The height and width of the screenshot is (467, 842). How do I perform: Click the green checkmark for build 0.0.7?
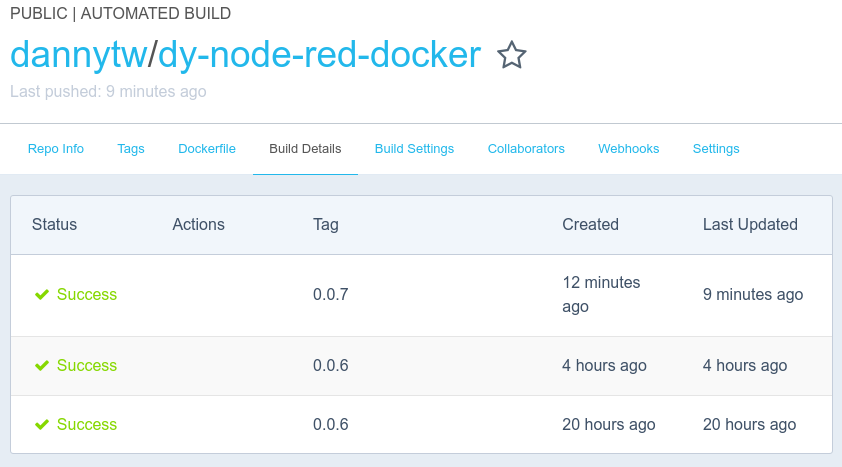coord(42,295)
